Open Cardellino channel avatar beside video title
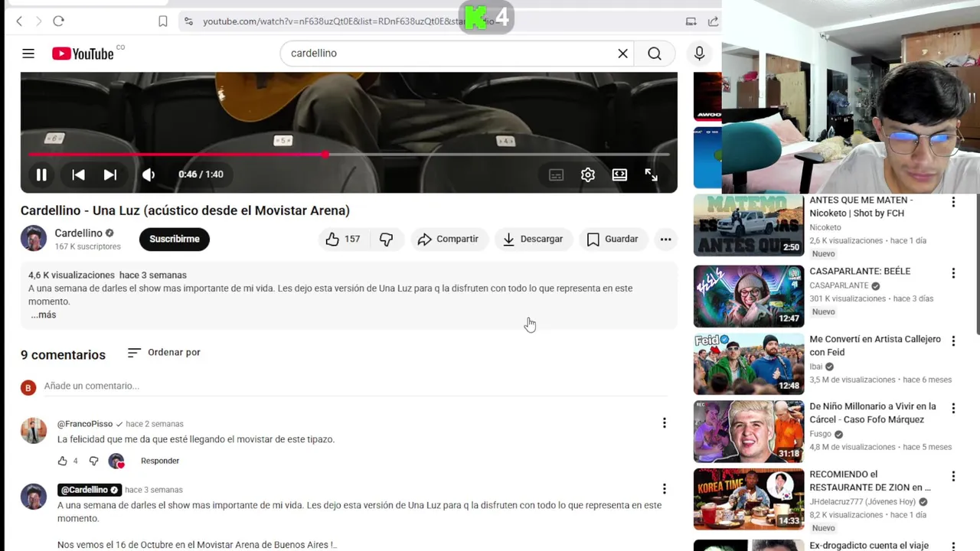This screenshot has width=980, height=551. pyautogui.click(x=34, y=239)
